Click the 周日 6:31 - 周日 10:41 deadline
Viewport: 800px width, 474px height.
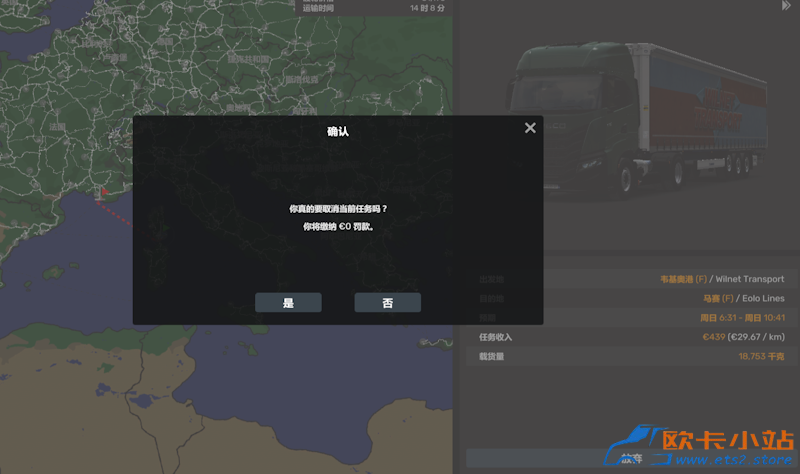pyautogui.click(x=742, y=318)
